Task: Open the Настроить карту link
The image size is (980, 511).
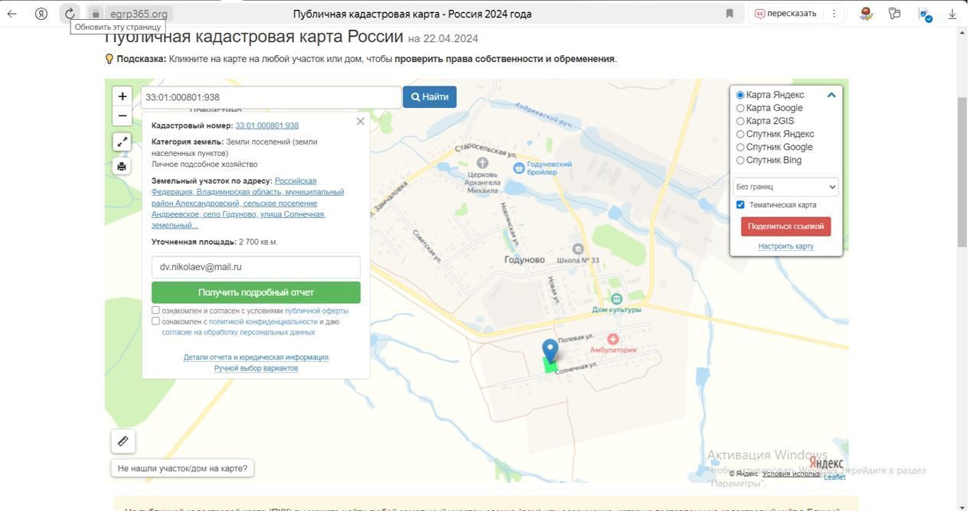Action: [786, 246]
